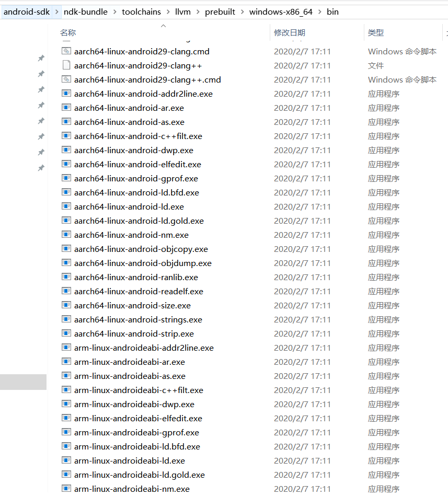Click the modified date of aarch64-linux-android-strip.exe

click(x=302, y=334)
